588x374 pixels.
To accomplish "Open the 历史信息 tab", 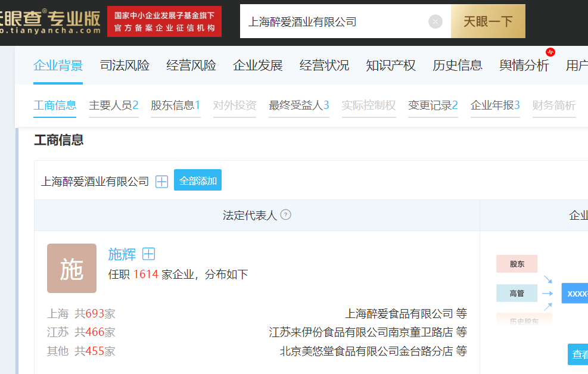I will [x=458, y=66].
